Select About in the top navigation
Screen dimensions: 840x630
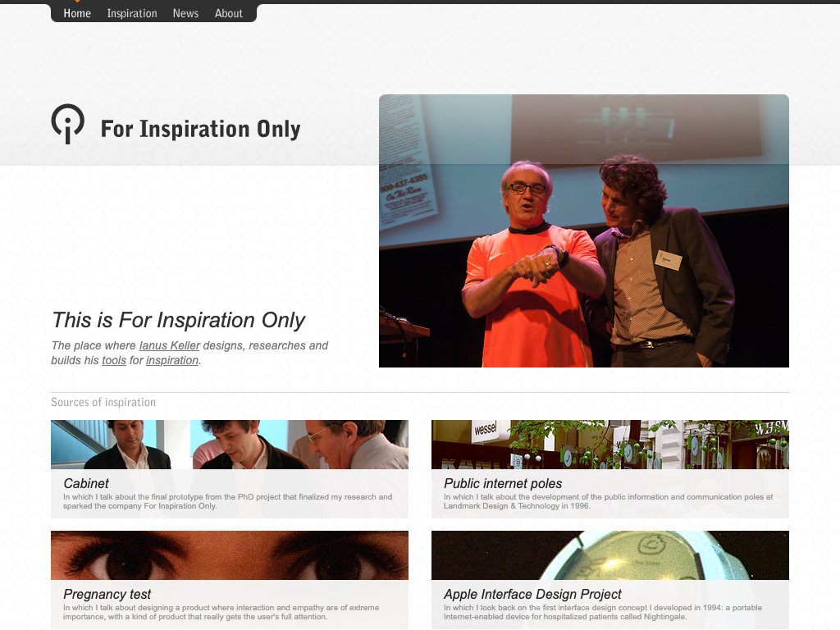pyautogui.click(x=229, y=13)
